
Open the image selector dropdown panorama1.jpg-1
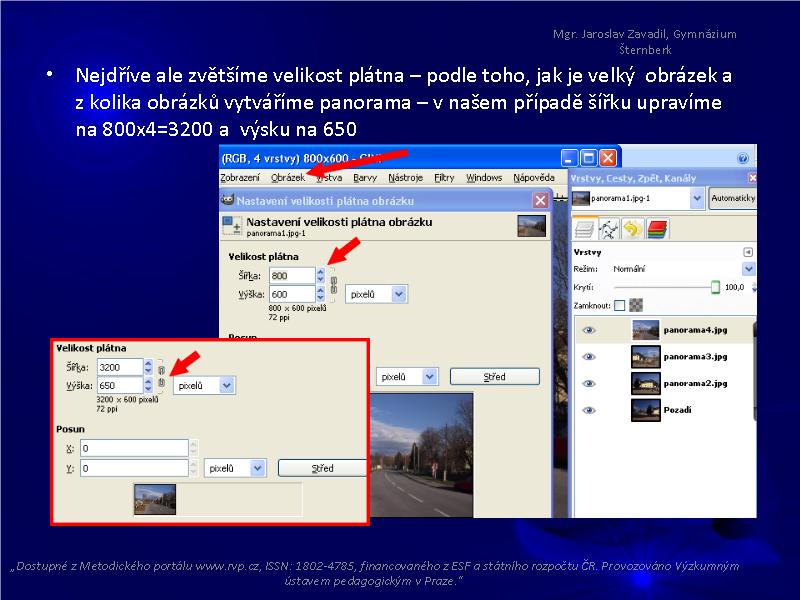coord(638,198)
